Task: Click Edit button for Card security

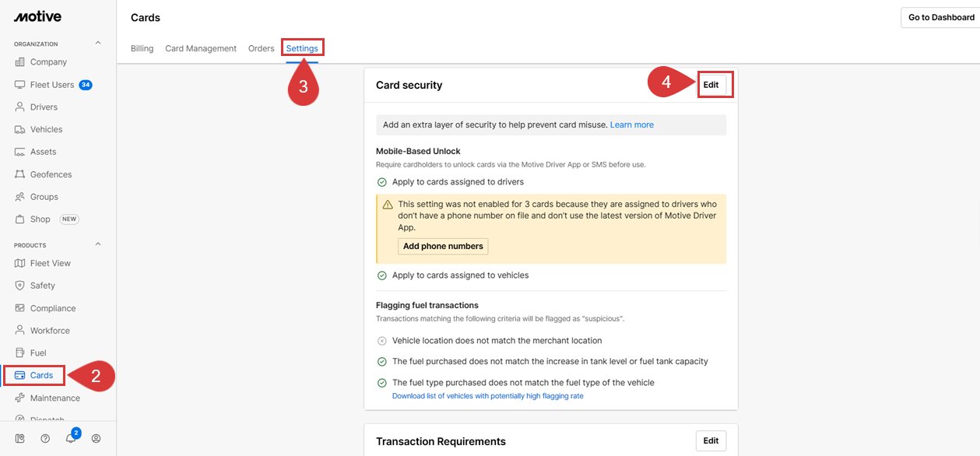Action: 711,85
